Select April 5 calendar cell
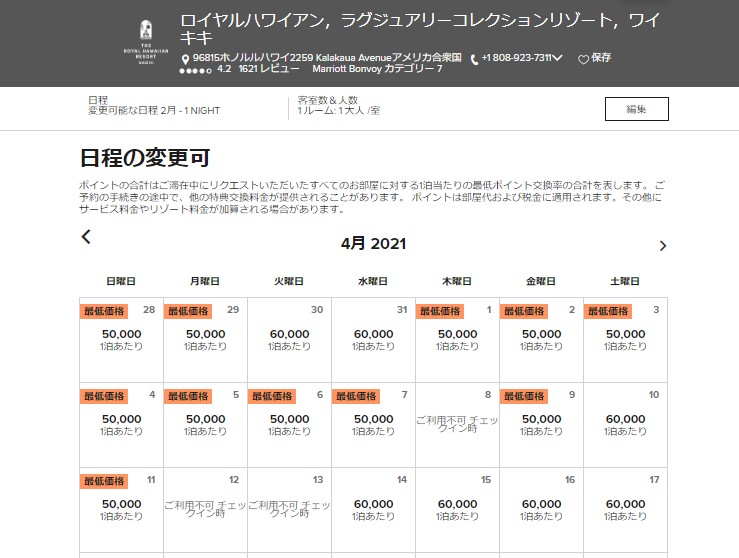Viewport: 739px width, 558px height. pos(205,425)
